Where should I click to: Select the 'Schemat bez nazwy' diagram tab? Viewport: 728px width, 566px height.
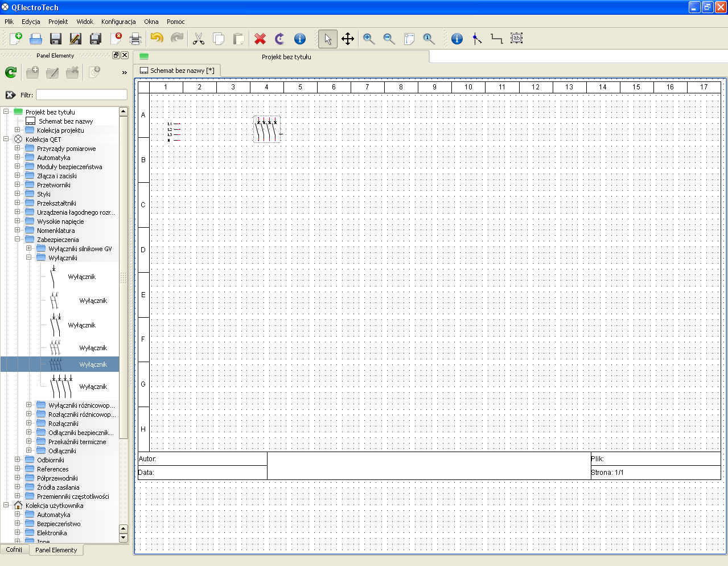pos(178,71)
